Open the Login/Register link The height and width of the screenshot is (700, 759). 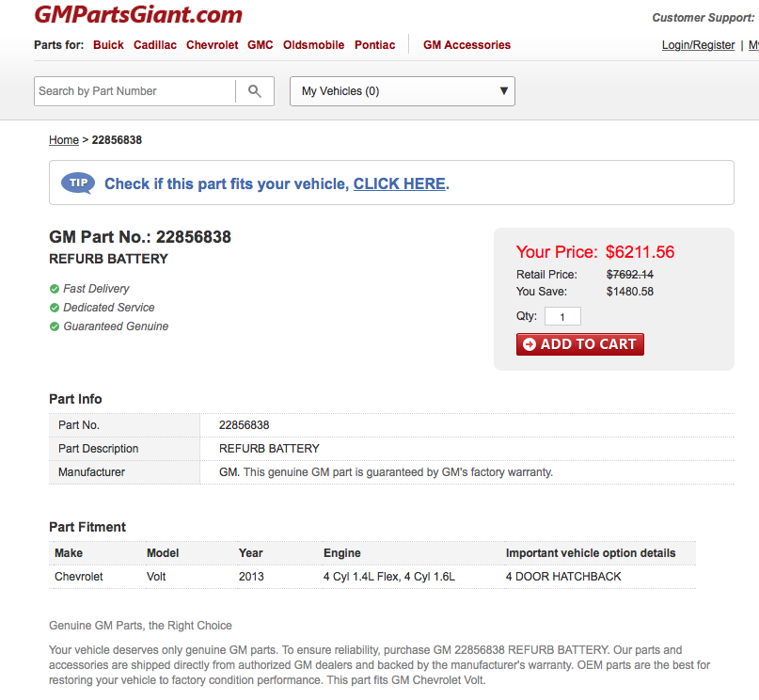click(x=698, y=45)
